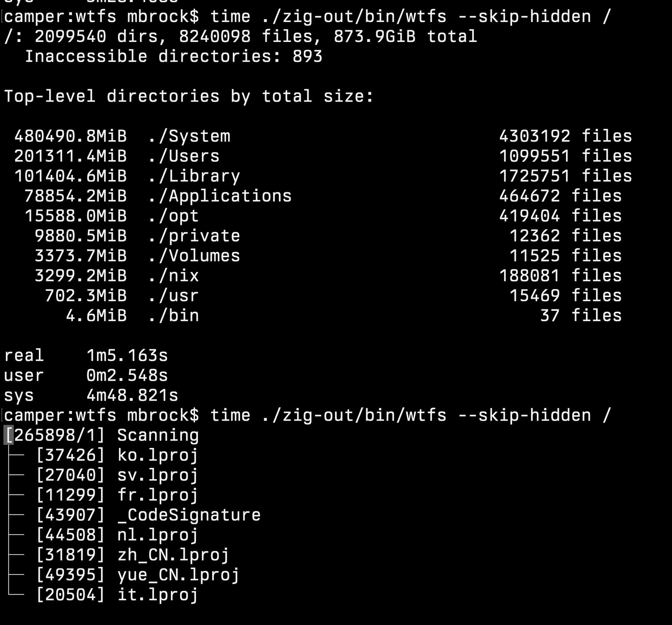Click the ./Library directory path
Viewport: 672px width, 625px height.
[194, 176]
